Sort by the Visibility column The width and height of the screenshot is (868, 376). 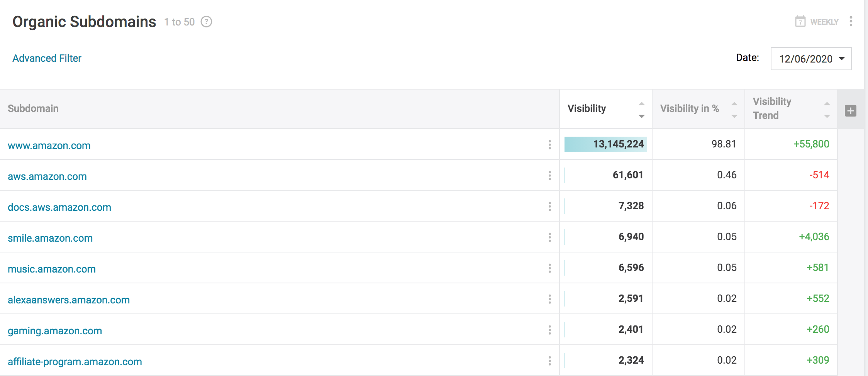(x=605, y=109)
